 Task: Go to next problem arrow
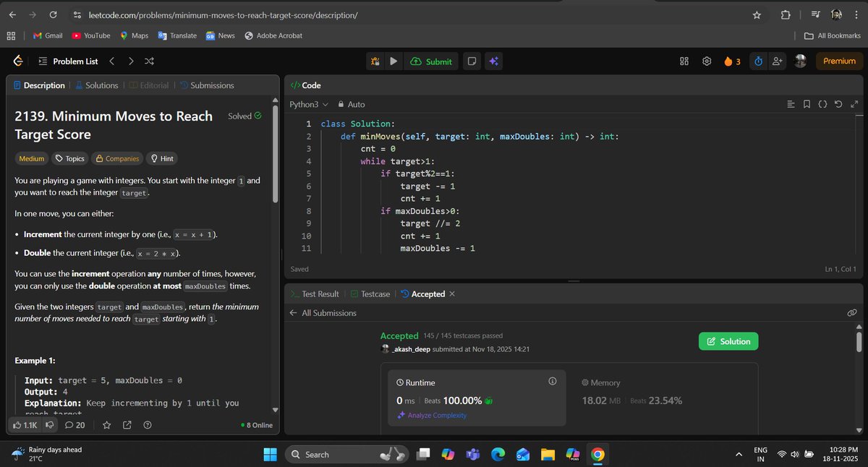(x=131, y=61)
